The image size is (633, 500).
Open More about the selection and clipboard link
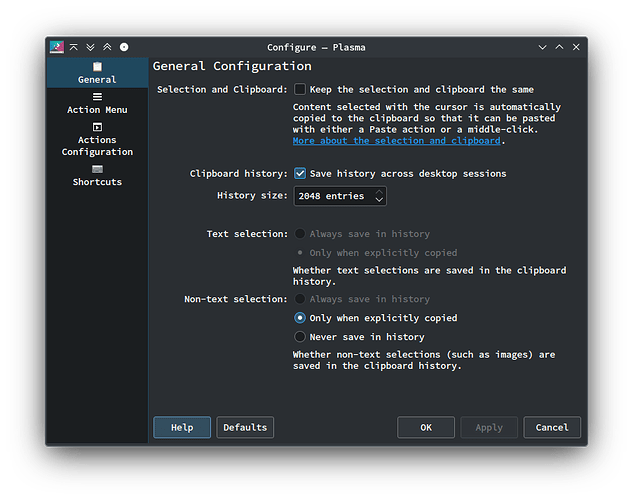coord(396,141)
